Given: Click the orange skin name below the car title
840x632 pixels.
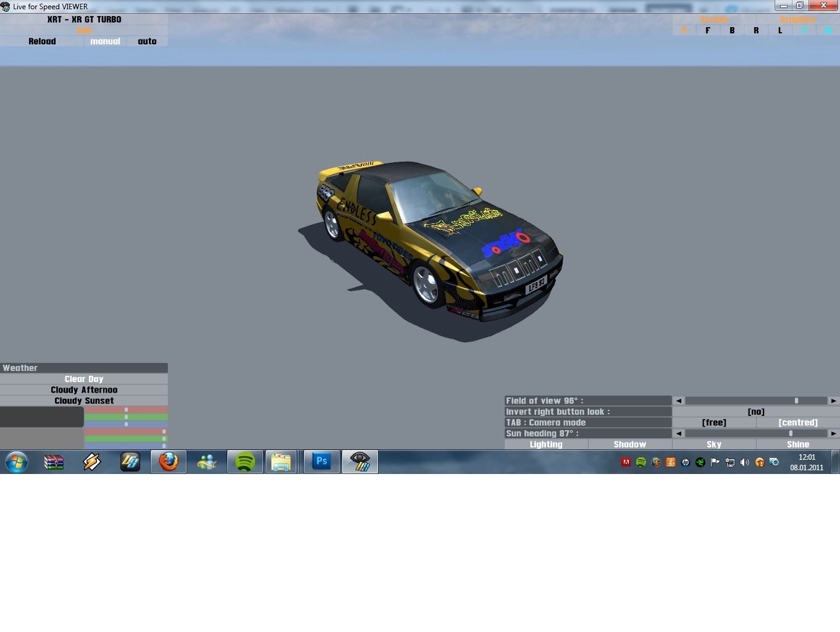Looking at the screenshot, I should pos(84,30).
